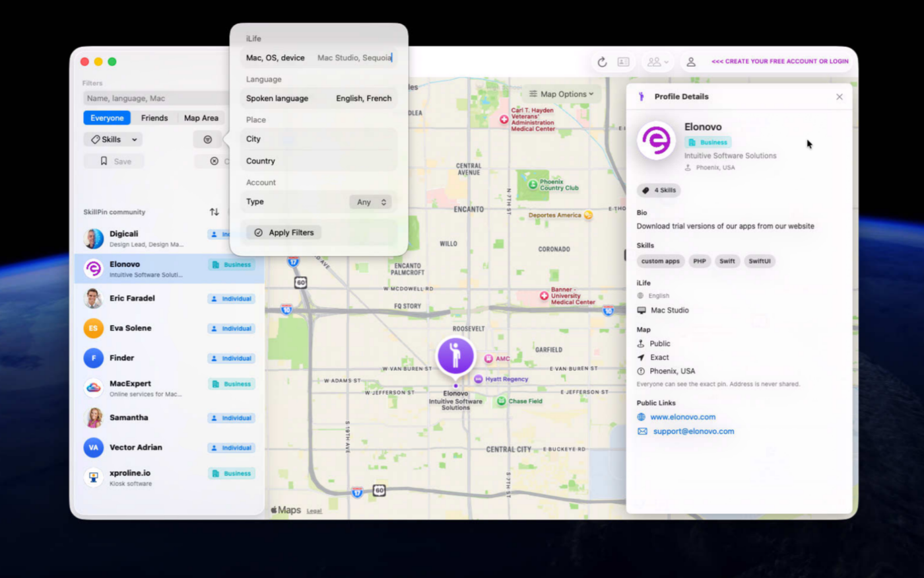This screenshot has width=924, height=578.
Task: Select the PHP skill tag
Action: 700,261
